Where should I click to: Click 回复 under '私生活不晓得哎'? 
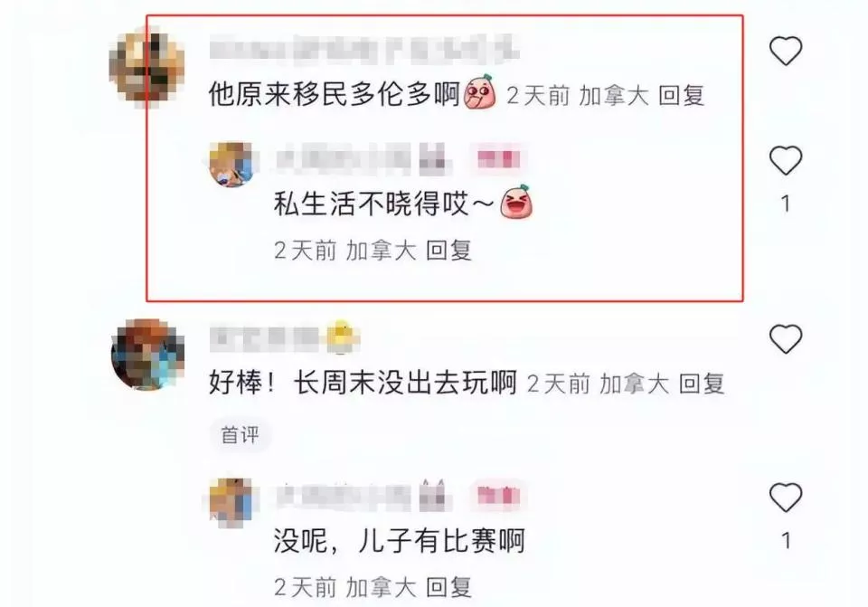[x=448, y=251]
